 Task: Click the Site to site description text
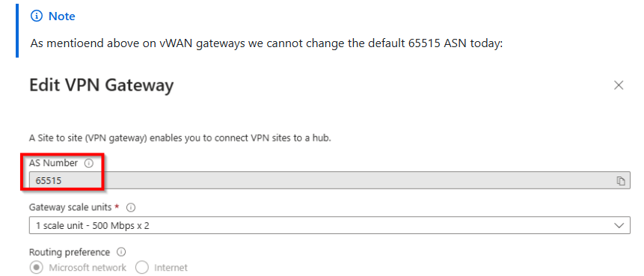point(180,138)
